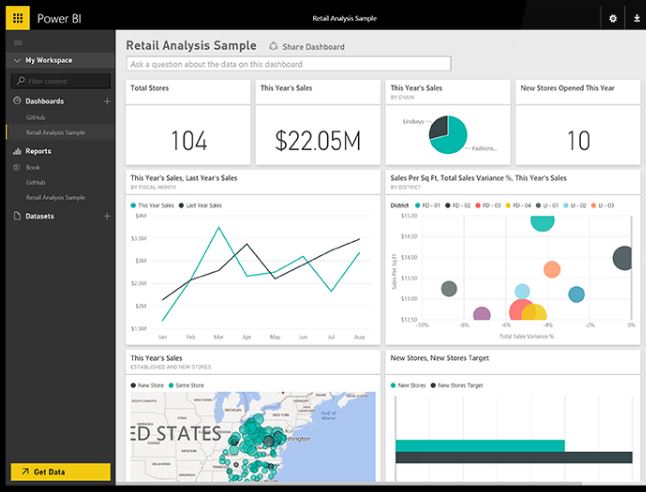Open the Retail Analysis Sample report

click(55, 197)
